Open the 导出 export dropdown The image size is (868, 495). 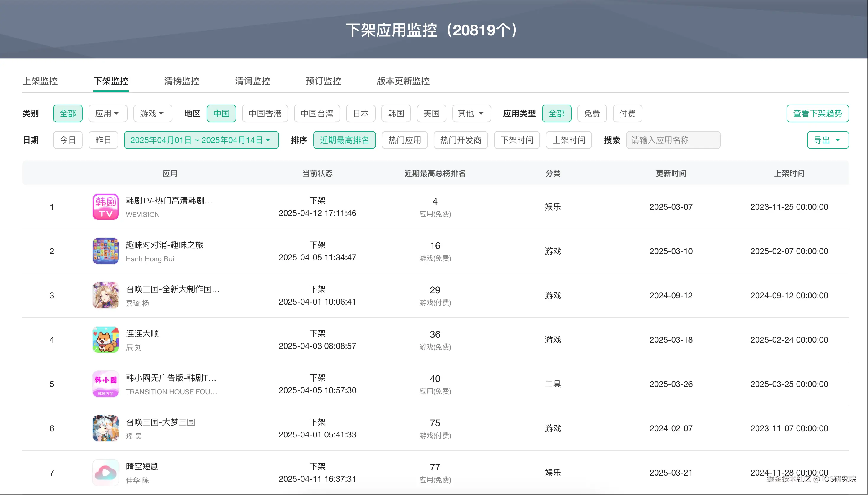[x=827, y=140]
